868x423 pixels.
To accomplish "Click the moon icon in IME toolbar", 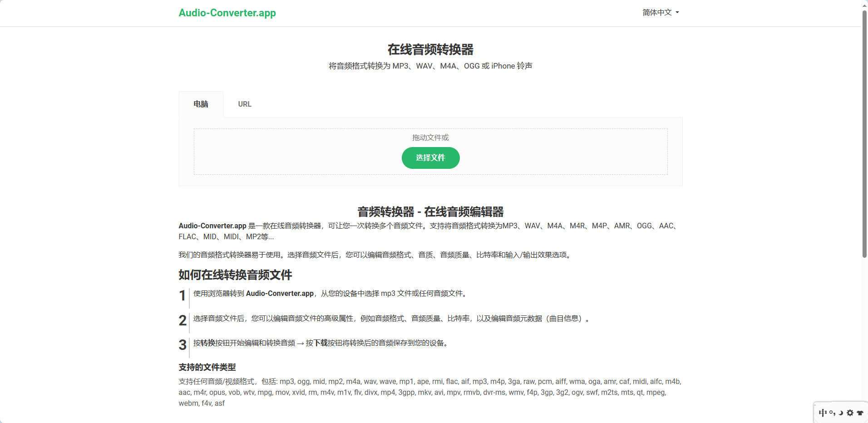I will (x=841, y=413).
